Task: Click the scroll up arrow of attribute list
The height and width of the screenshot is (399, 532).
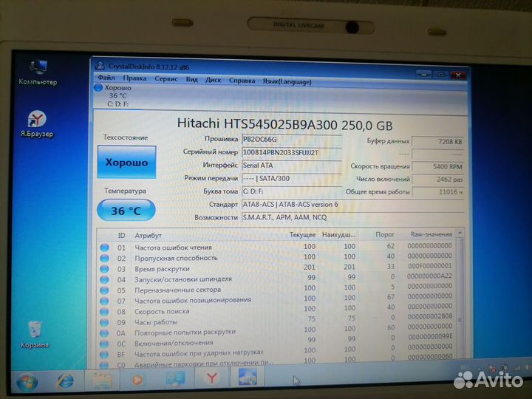Action: tap(460, 233)
